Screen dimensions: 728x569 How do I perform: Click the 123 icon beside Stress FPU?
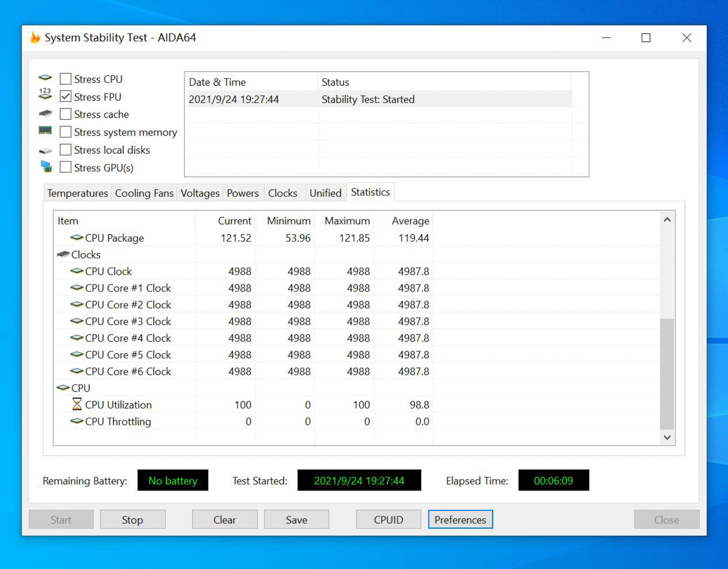coord(45,94)
